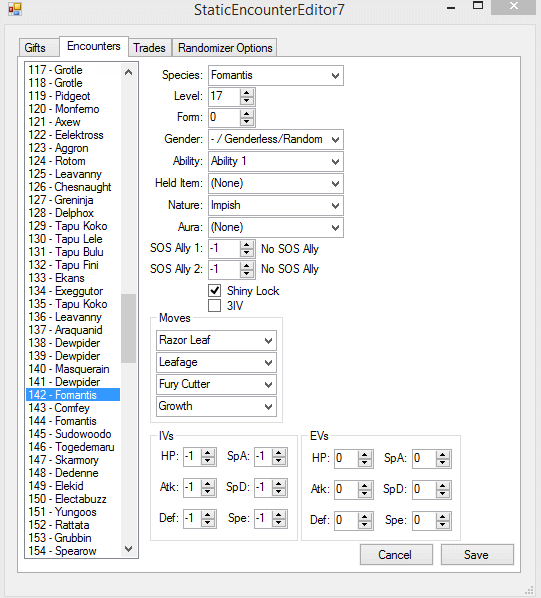Screen dimensions: 541x598
Task: Select 146 - Togedemaru entry
Action: point(73,447)
